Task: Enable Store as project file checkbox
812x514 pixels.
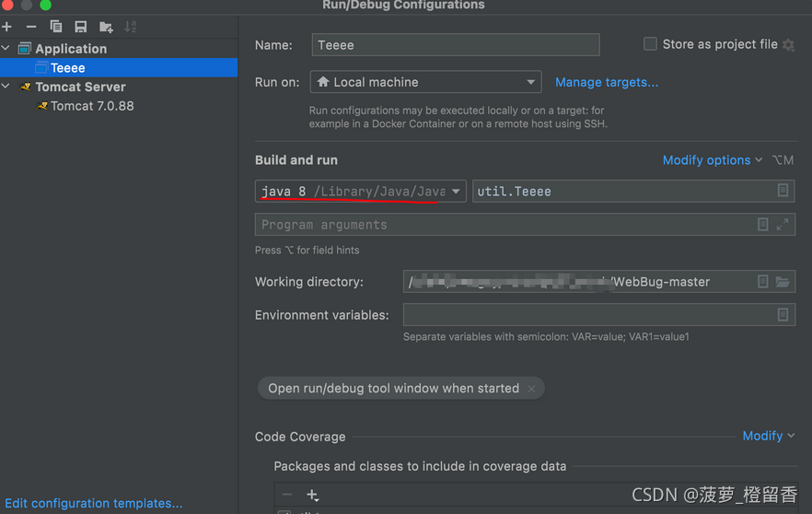Action: [x=650, y=44]
